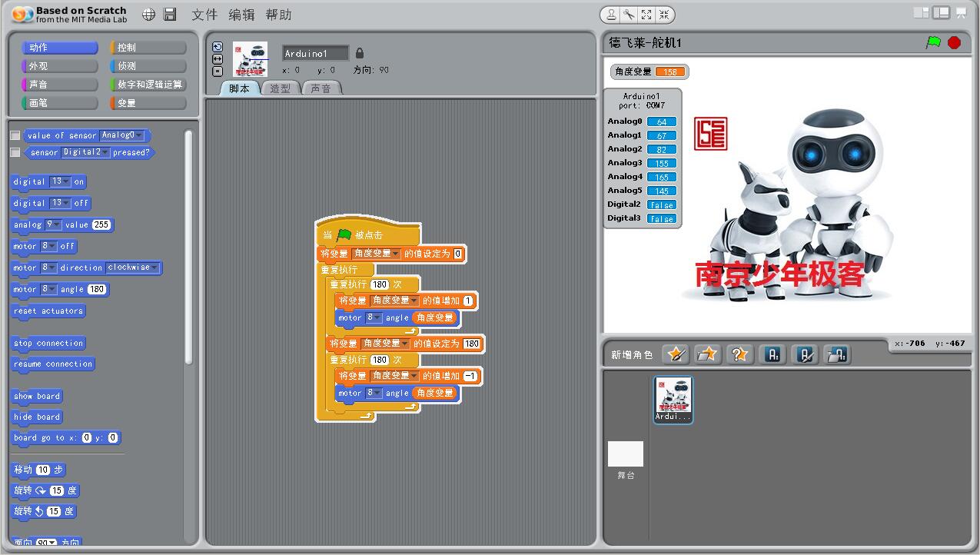
Task: Start the program with the stage green flag
Action: 933,43
